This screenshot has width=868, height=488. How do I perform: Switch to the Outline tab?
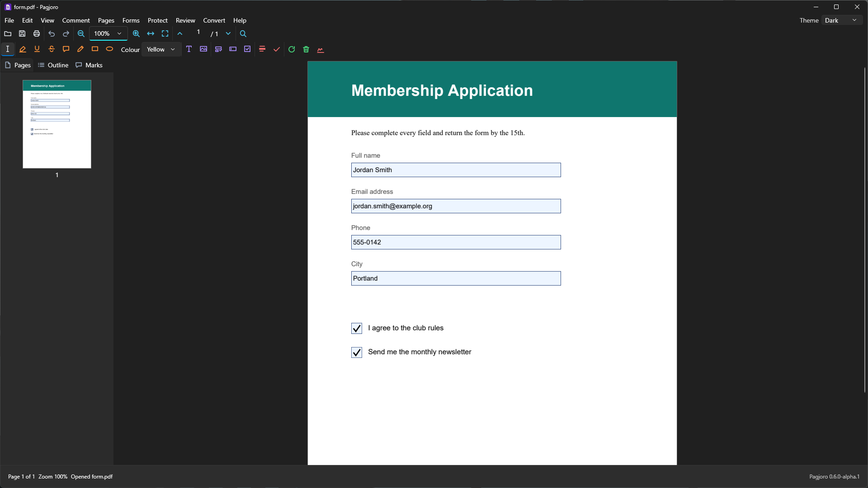53,65
